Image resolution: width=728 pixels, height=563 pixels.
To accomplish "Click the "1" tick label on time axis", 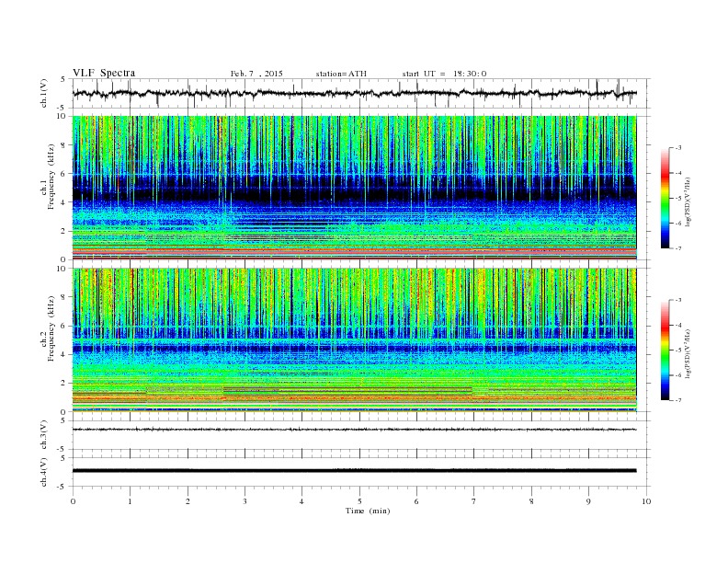I will pos(130,501).
